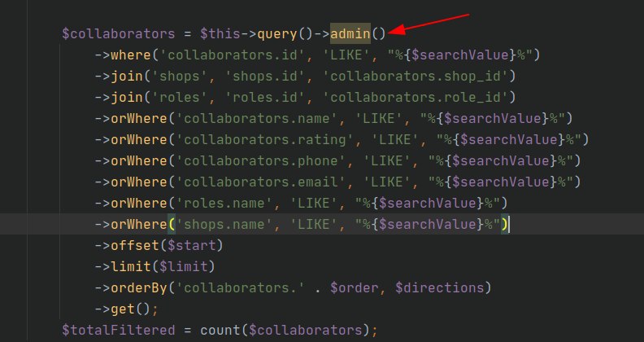Viewport: 644px width, 342px height.
Task: Place cursor in 'collaborators.id' string
Action: (233, 55)
